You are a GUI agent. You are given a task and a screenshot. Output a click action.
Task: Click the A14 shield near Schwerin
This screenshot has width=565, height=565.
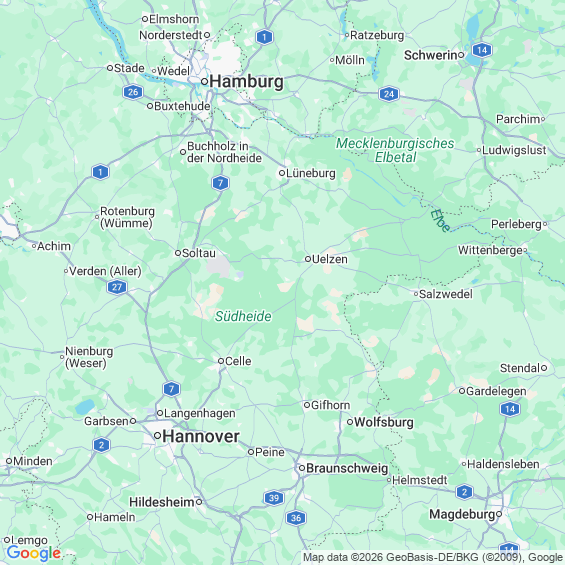[482, 50]
